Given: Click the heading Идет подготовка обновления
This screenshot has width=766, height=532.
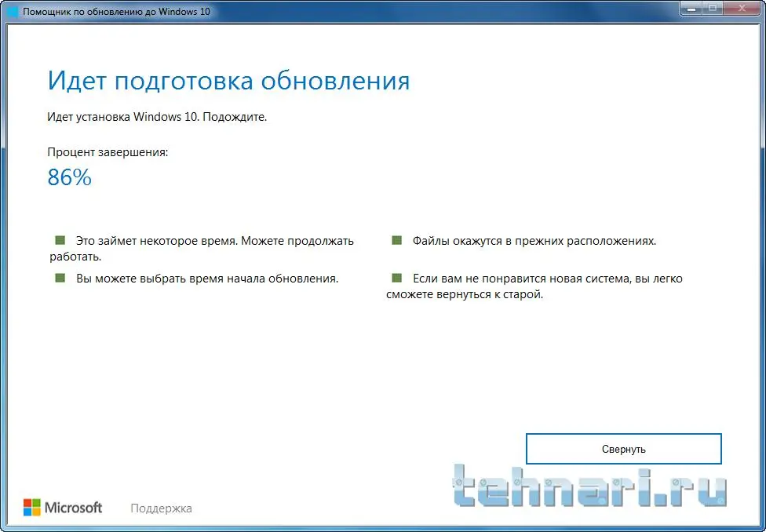Looking at the screenshot, I should [x=228, y=81].
